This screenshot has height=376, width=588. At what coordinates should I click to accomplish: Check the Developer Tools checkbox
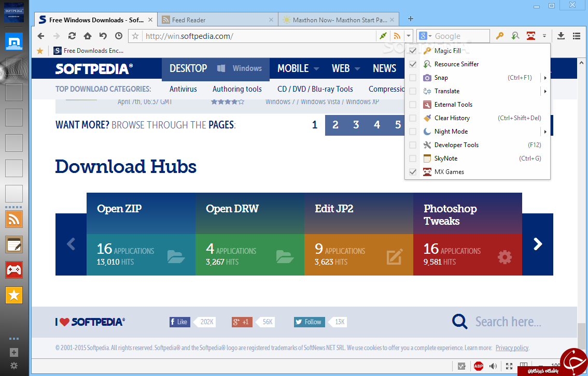pos(413,145)
